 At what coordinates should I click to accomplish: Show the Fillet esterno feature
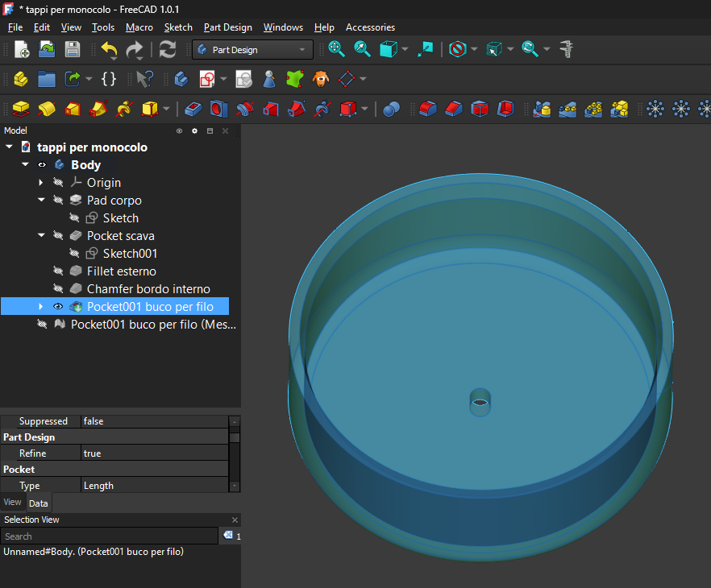click(x=58, y=271)
